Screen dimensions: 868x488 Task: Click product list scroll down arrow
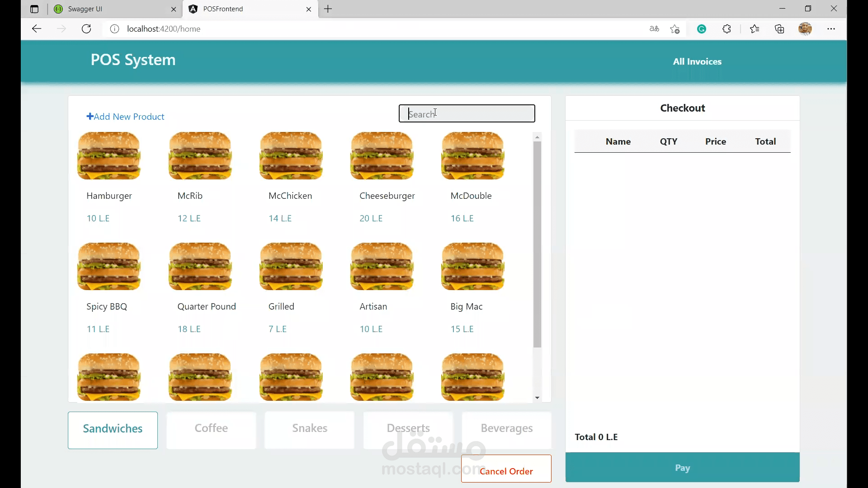(x=537, y=398)
